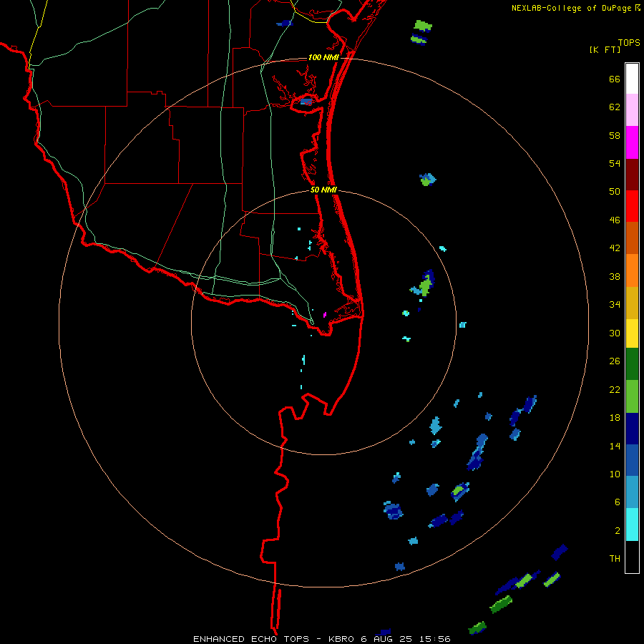This screenshot has height=644, width=644.
Task: Click the white 66 K FT color swatch
Action: [x=632, y=79]
